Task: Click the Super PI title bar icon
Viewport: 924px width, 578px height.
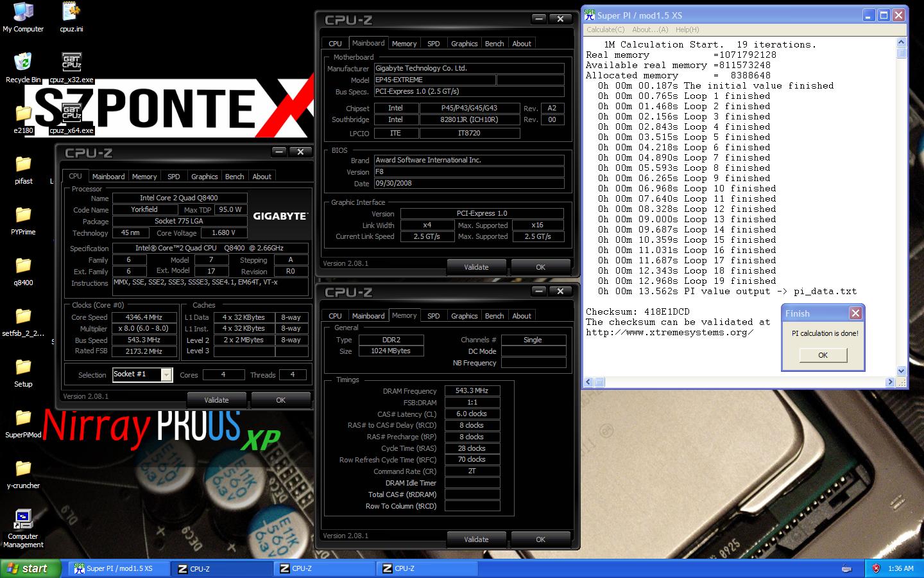Action: 589,15
